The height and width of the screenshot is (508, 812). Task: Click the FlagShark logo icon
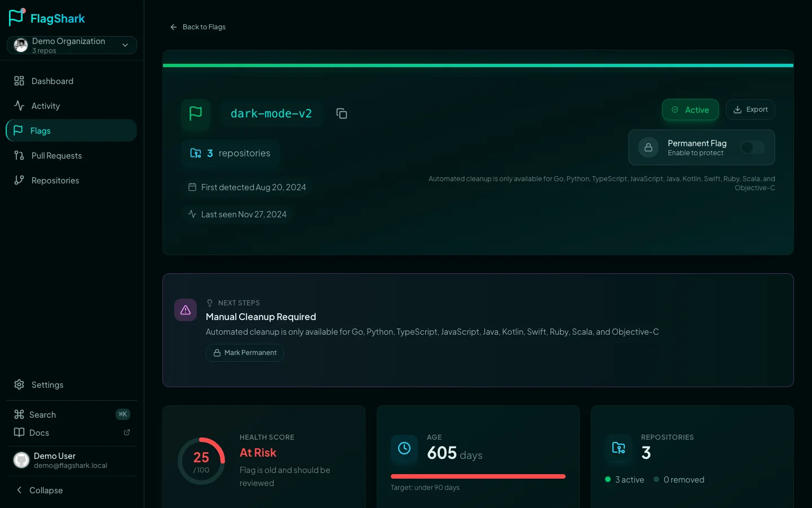coord(17,17)
